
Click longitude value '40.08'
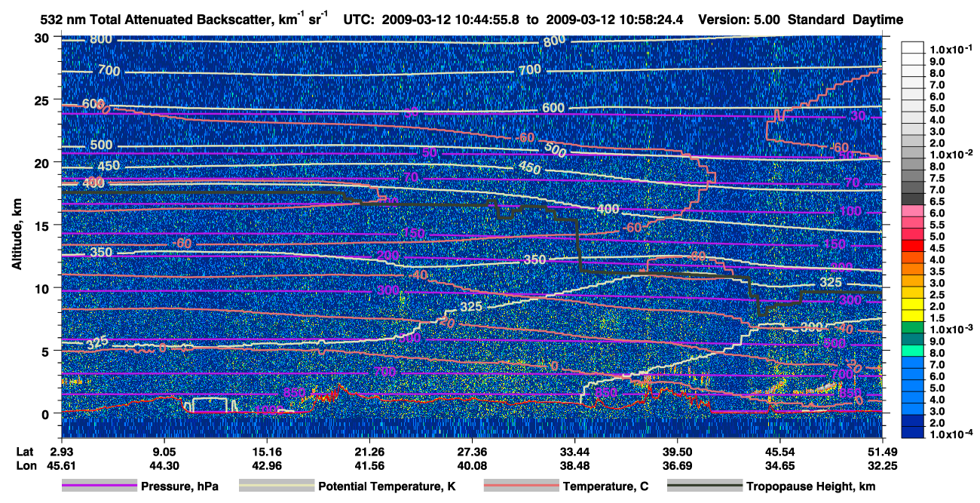tap(471, 466)
